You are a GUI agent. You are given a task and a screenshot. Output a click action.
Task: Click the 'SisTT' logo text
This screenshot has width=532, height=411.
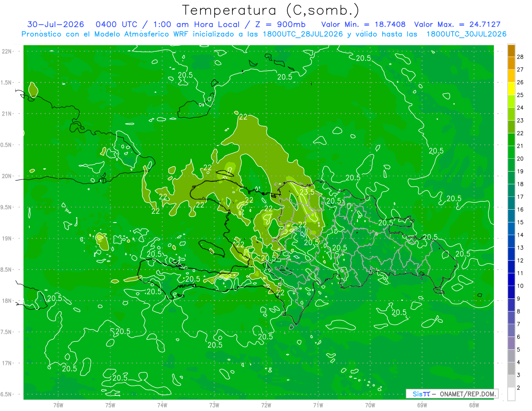(421, 394)
